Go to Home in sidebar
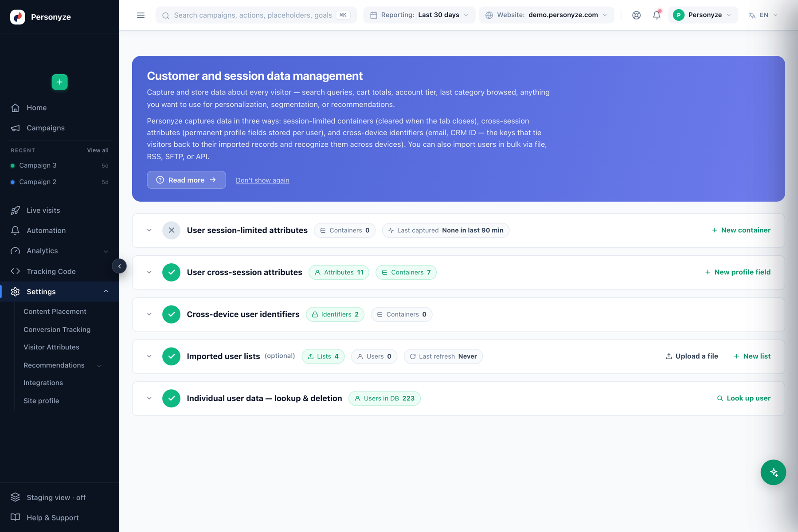Viewport: 798px width, 532px height. [x=59, y=108]
